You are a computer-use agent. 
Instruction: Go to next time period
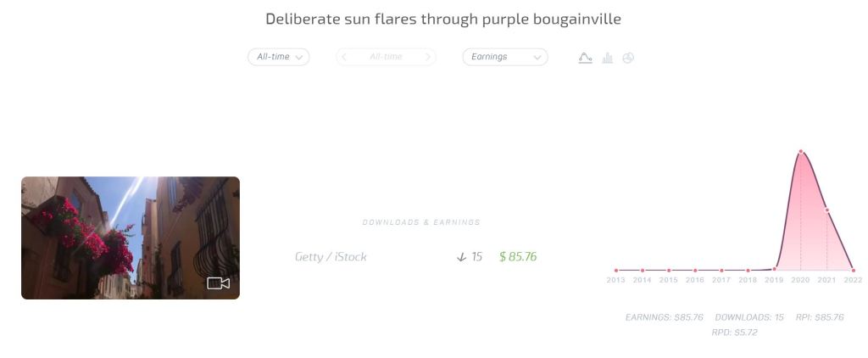tap(428, 57)
